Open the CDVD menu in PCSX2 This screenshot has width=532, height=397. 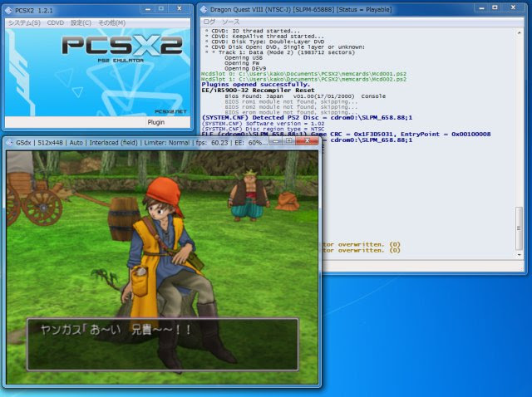[56, 22]
